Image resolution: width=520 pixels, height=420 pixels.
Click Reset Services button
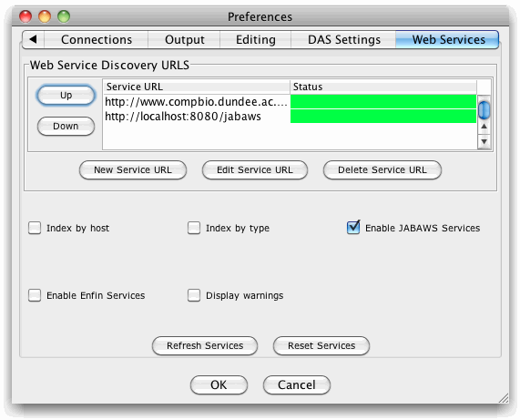coord(321,345)
